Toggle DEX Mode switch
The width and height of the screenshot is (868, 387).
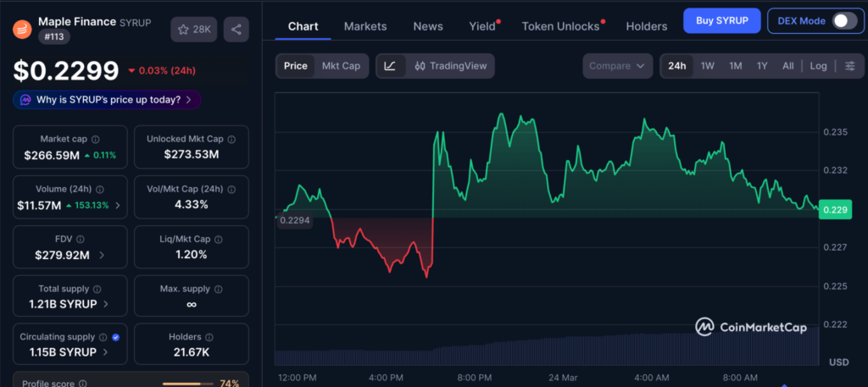(844, 20)
